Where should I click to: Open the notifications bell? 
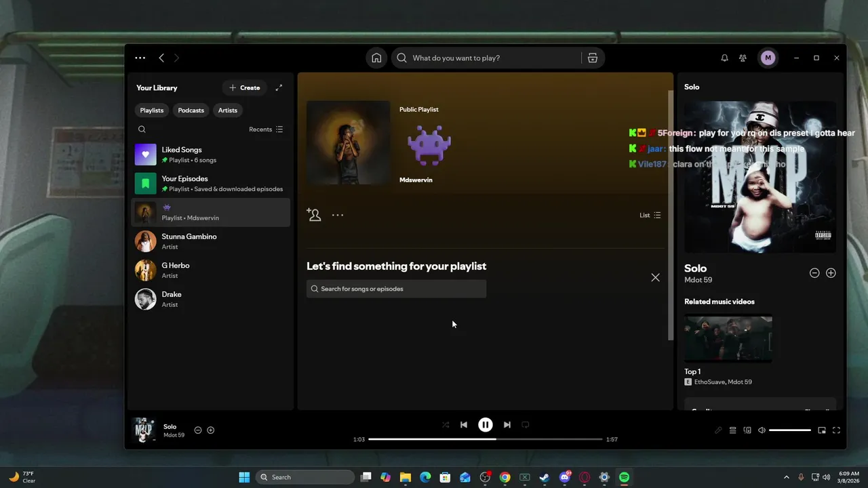[x=724, y=58]
